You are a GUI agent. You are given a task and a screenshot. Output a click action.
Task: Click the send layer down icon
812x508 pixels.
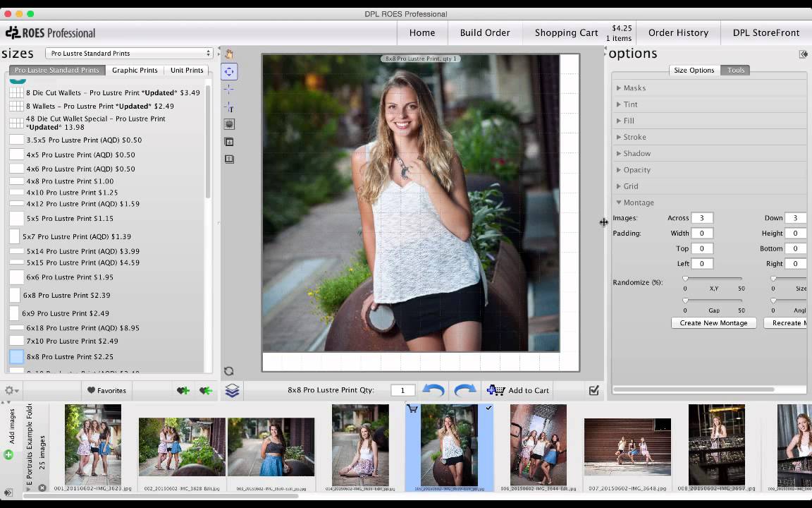click(x=229, y=142)
